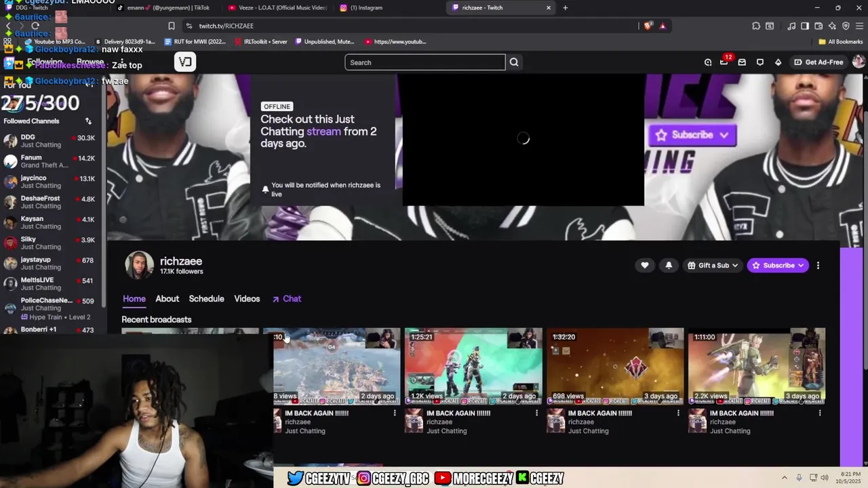Follow richzaee with the heart button

(x=645, y=266)
